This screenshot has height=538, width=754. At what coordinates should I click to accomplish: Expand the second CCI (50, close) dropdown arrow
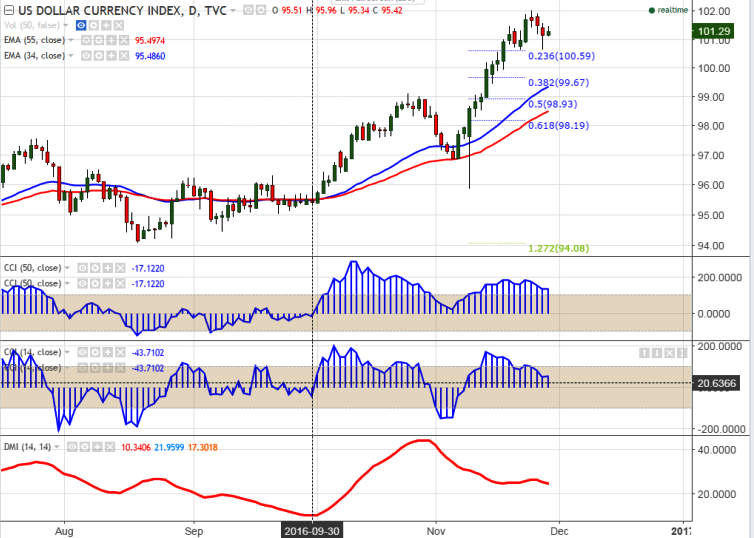point(67,284)
